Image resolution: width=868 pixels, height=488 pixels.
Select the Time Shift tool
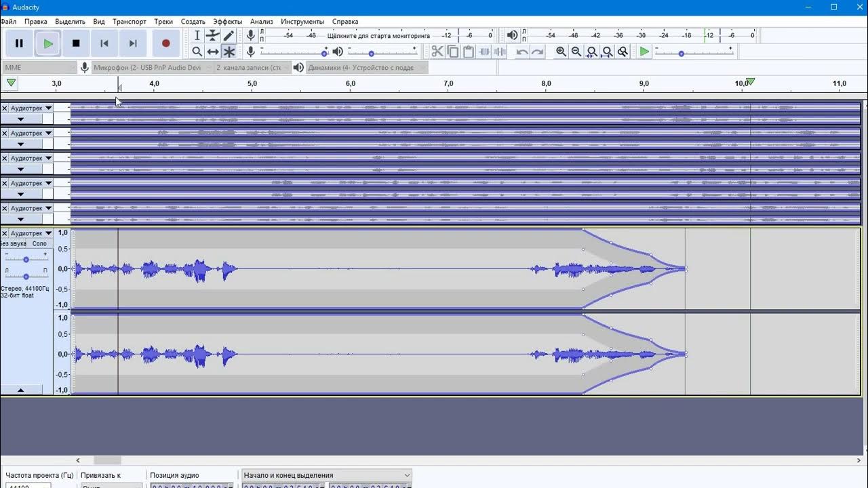(x=213, y=52)
